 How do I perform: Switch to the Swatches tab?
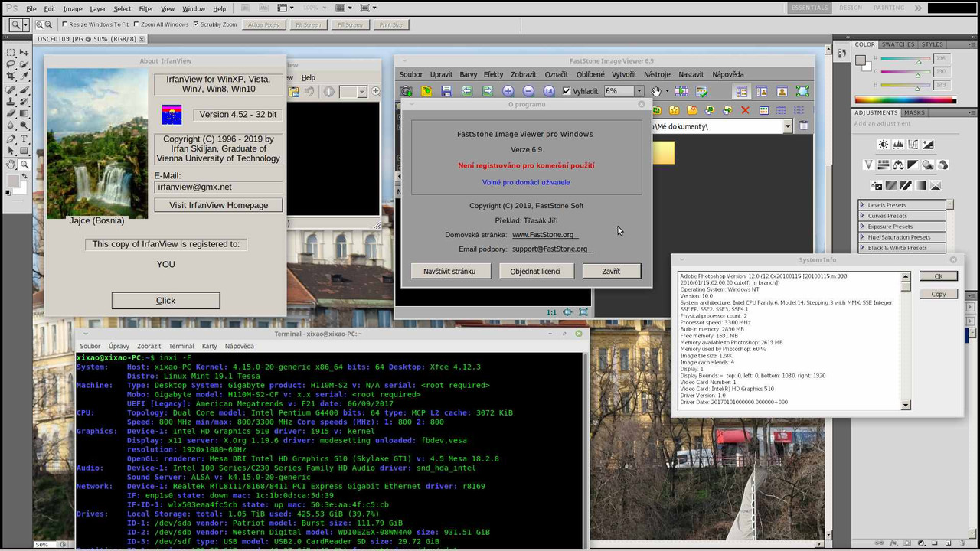(x=898, y=44)
